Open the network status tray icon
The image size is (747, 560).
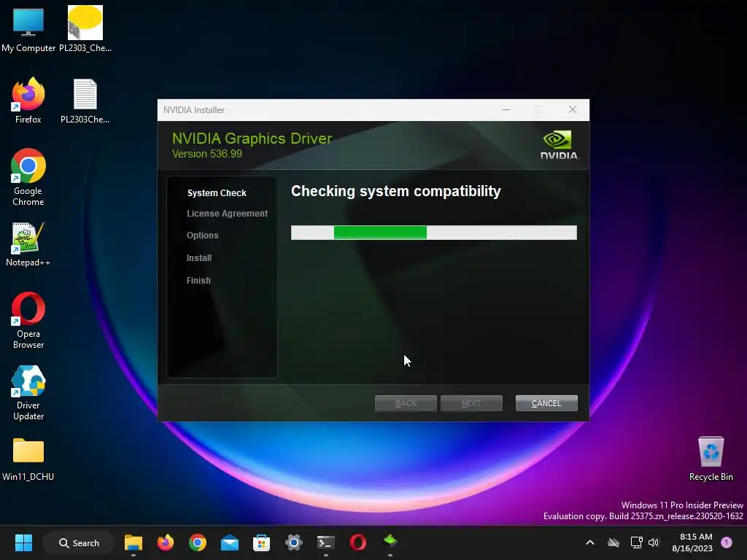(636, 542)
